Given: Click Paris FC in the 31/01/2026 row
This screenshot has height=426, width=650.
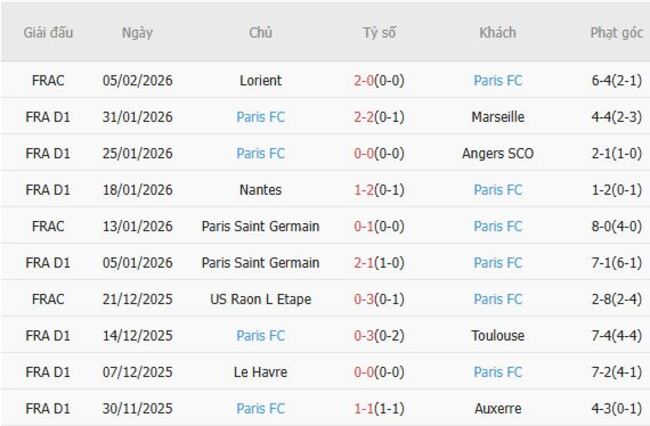Looking at the screenshot, I should [261, 117].
